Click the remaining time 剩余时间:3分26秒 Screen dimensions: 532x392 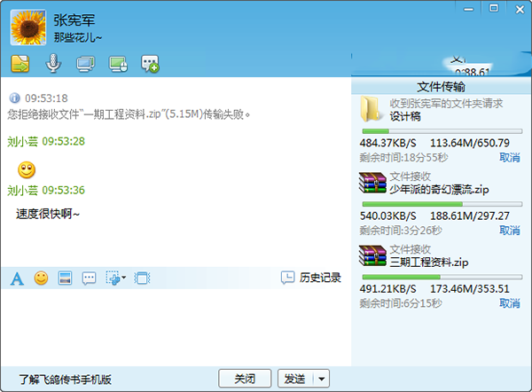401,231
